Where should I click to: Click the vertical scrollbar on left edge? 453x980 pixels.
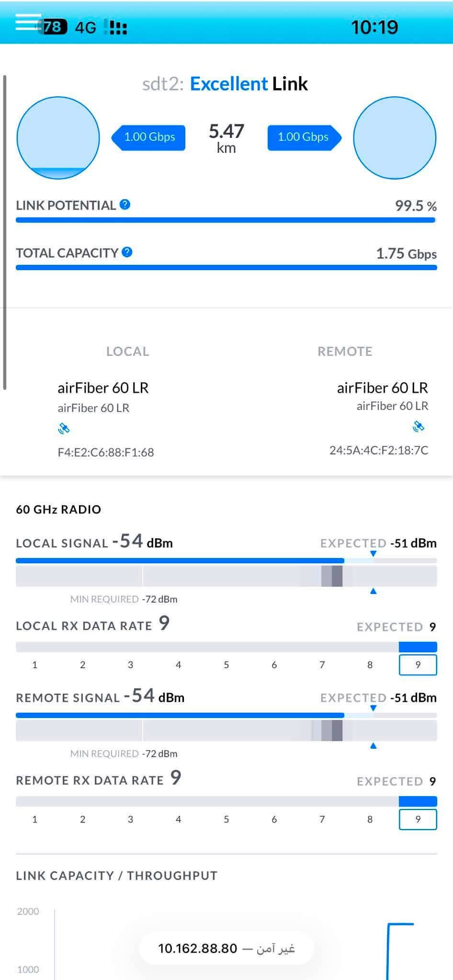[x=5, y=232]
